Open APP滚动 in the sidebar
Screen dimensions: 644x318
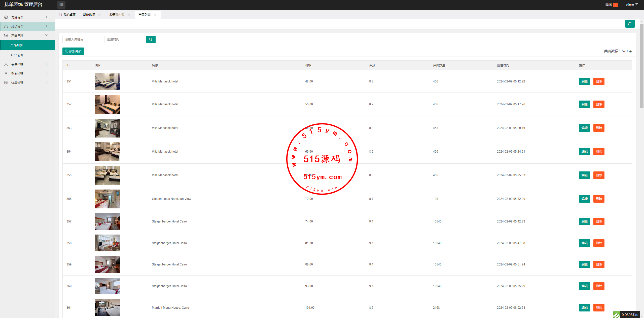pos(17,55)
